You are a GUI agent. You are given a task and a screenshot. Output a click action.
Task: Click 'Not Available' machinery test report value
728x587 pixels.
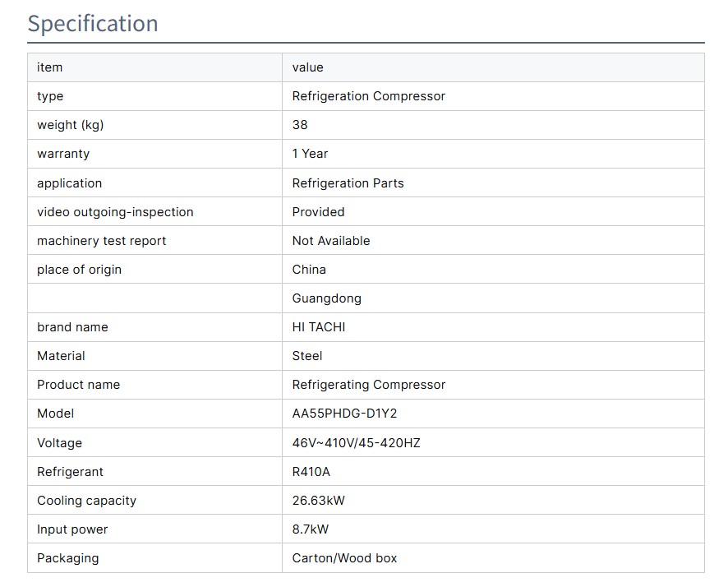tap(331, 241)
